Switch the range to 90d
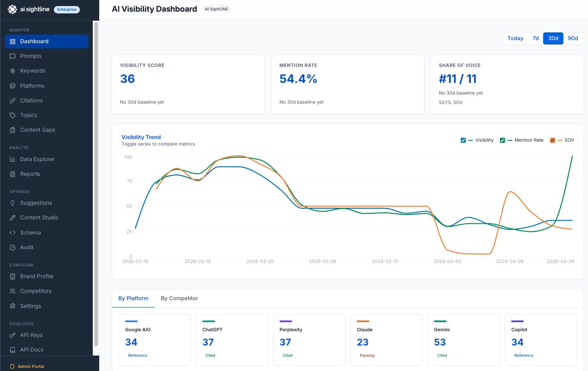Image resolution: width=588 pixels, height=371 pixels. coord(572,38)
